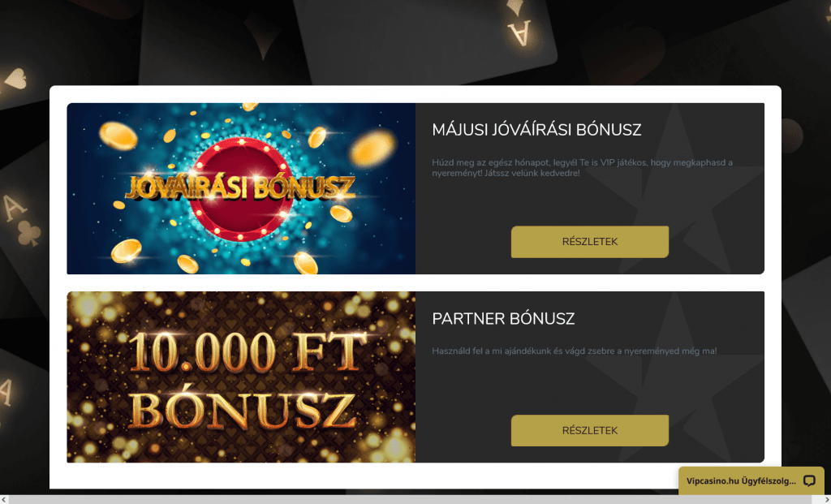
Task: Click the "Húzd meg az egész hónapot" description
Action: pyautogui.click(x=582, y=168)
